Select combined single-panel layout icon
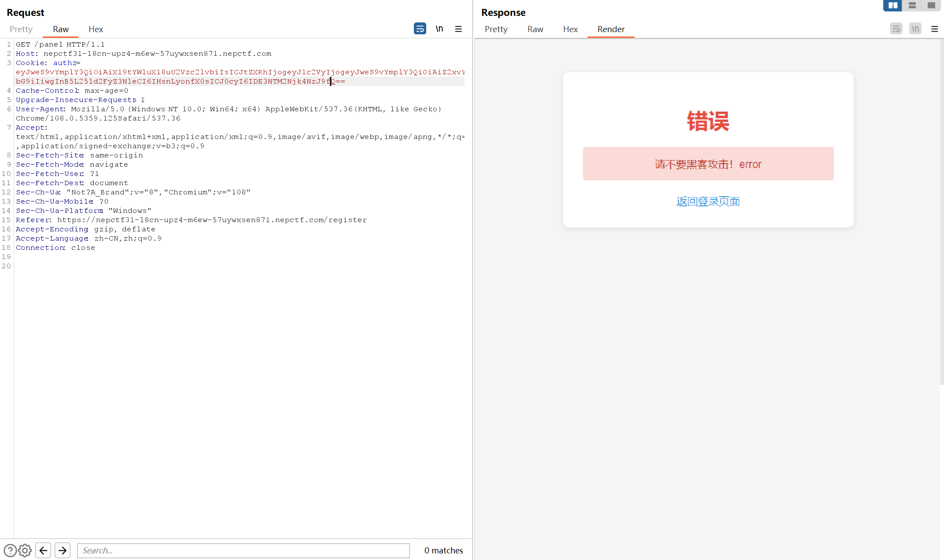Image resolution: width=944 pixels, height=560 pixels. [x=931, y=5]
